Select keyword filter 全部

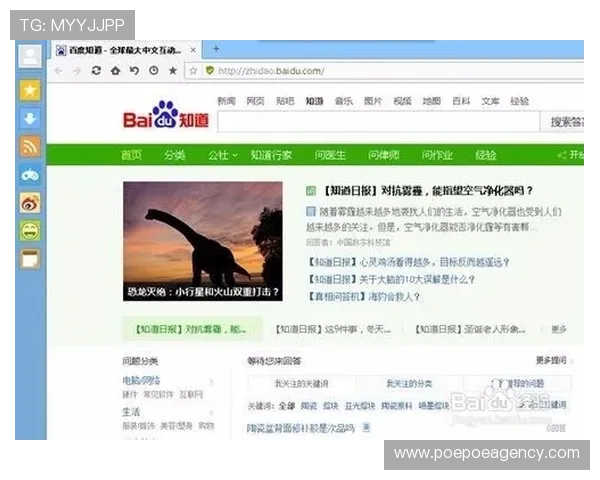[x=287, y=406]
